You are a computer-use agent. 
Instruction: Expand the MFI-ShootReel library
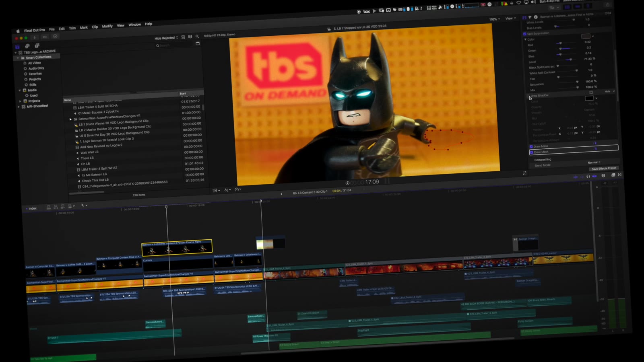point(19,107)
